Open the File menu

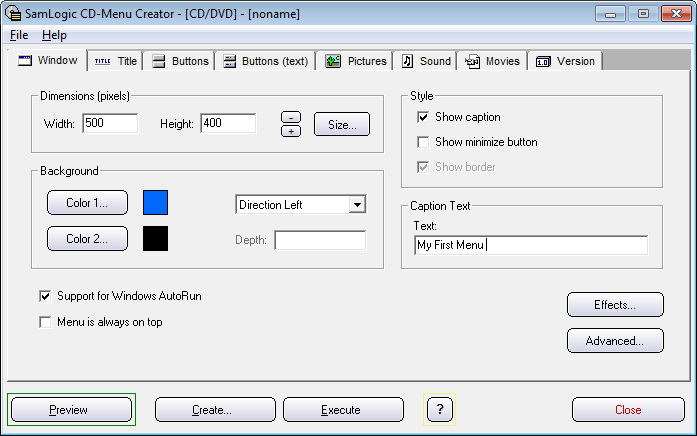pos(19,35)
